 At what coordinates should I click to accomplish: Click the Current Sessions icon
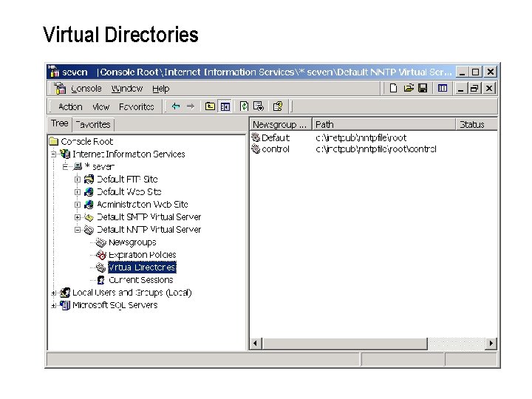click(x=100, y=280)
